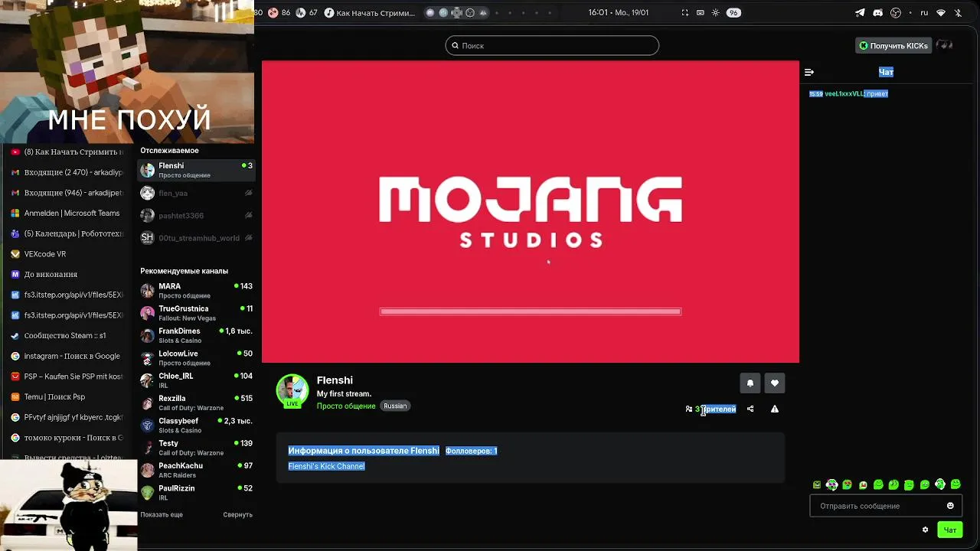Click the share stream icon
This screenshot has height=551, width=980.
coord(750,409)
